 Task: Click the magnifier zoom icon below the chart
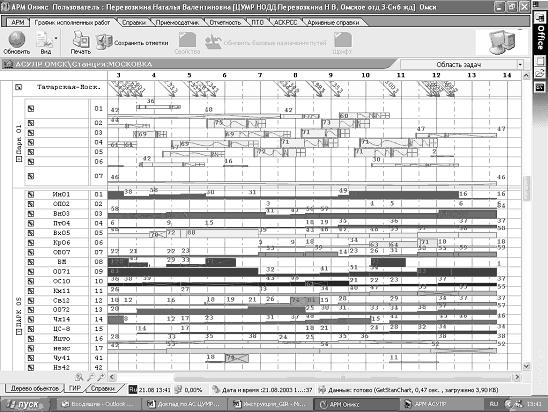point(79,377)
